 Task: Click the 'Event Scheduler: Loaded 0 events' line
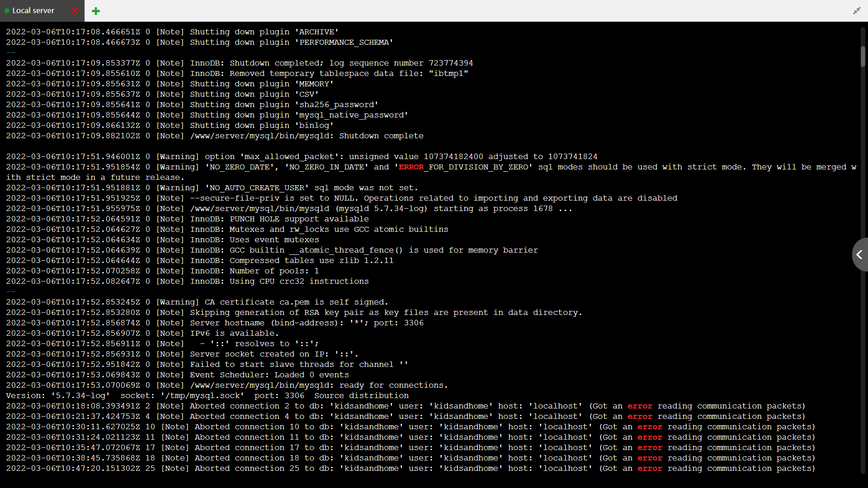(269, 375)
